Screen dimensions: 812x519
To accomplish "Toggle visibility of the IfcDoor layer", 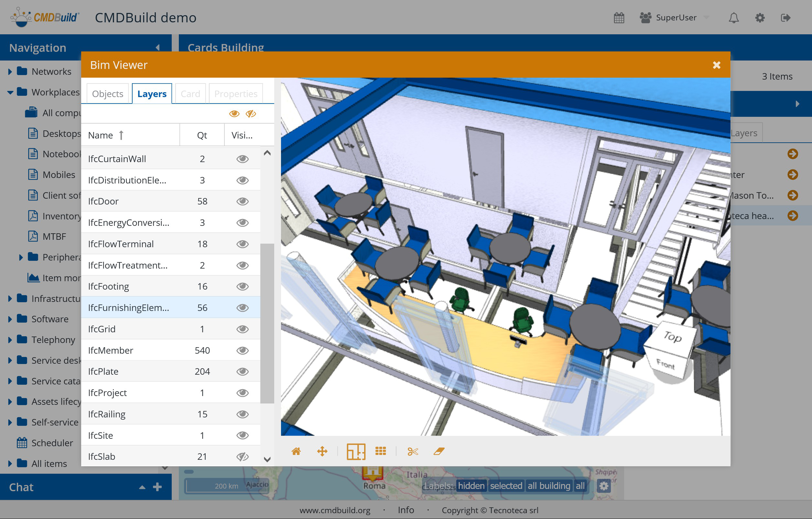I will [x=242, y=201].
